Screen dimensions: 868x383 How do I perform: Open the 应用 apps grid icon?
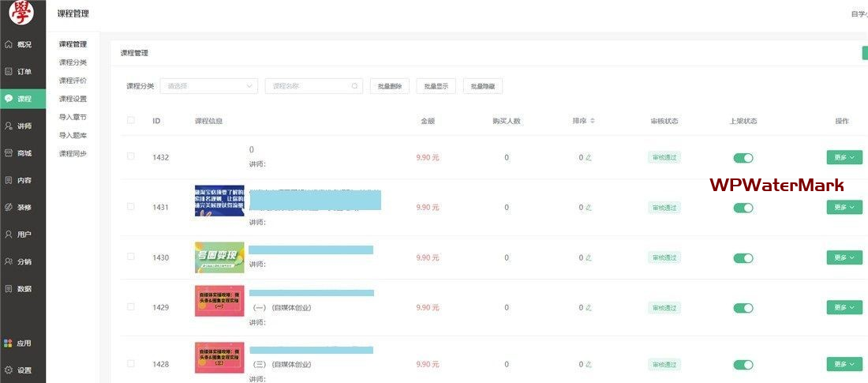pos(9,344)
